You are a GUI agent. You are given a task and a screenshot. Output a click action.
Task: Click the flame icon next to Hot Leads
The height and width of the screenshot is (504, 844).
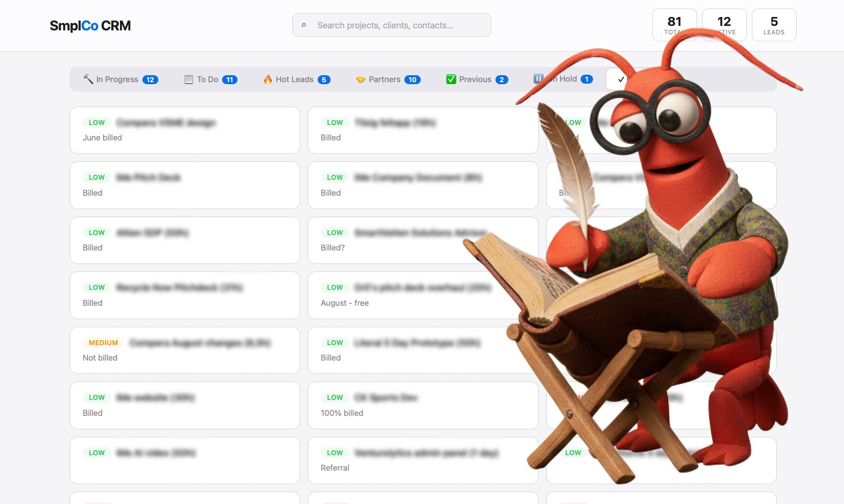(267, 79)
